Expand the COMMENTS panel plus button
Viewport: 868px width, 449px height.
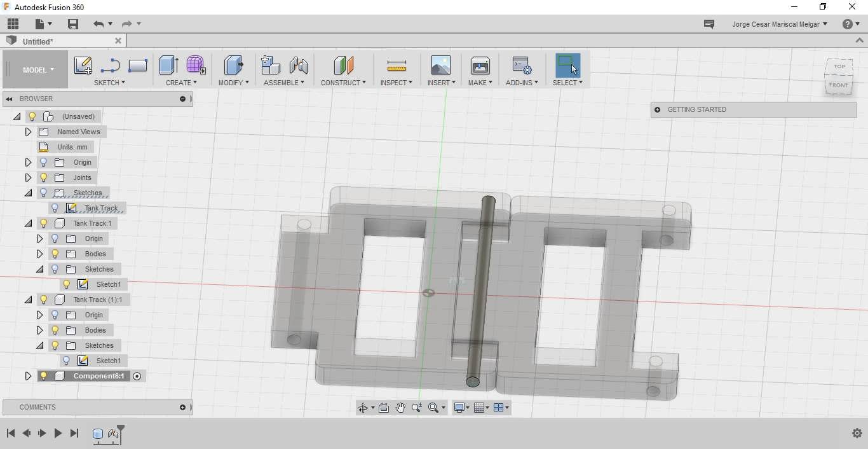[x=182, y=407]
